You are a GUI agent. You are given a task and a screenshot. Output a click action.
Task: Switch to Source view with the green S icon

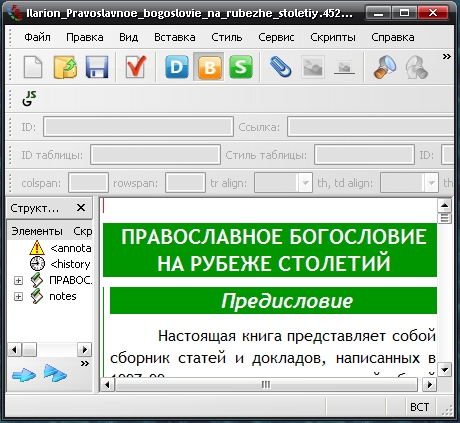[241, 67]
